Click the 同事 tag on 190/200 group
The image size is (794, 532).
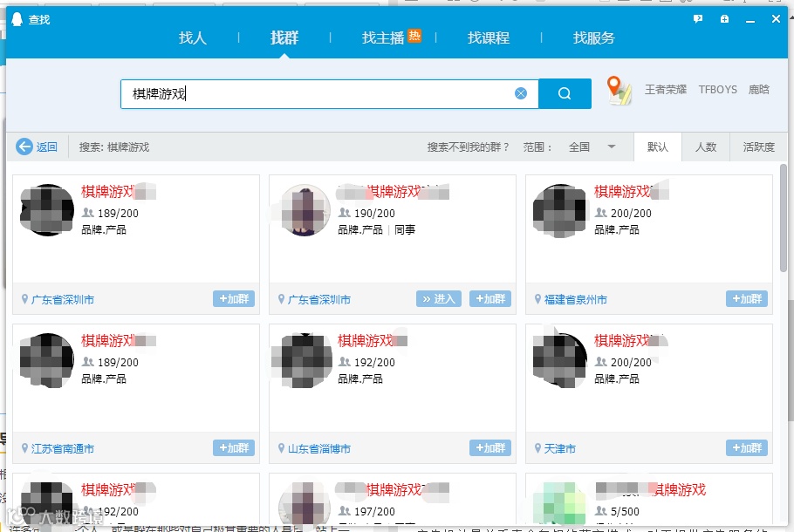click(x=405, y=230)
